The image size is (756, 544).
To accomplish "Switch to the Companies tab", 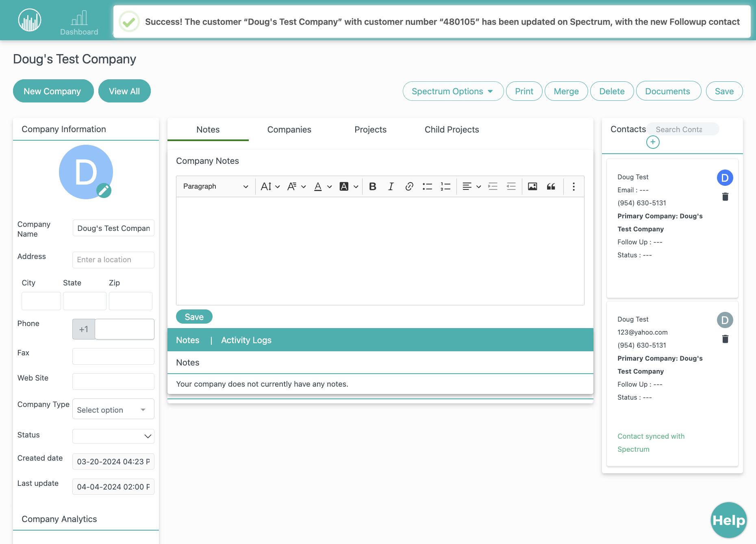I will tap(289, 130).
